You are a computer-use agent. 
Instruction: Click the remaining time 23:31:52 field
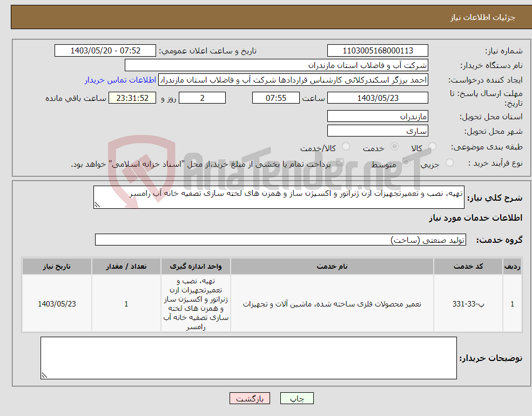pos(132,98)
